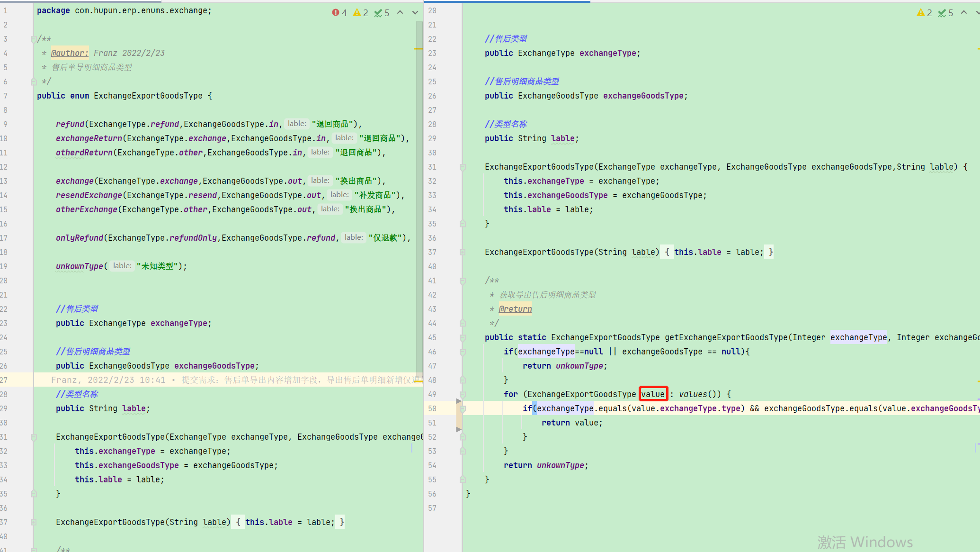Click the @return tag in the method Javadoc
This screenshot has height=552, width=980.
515,309
